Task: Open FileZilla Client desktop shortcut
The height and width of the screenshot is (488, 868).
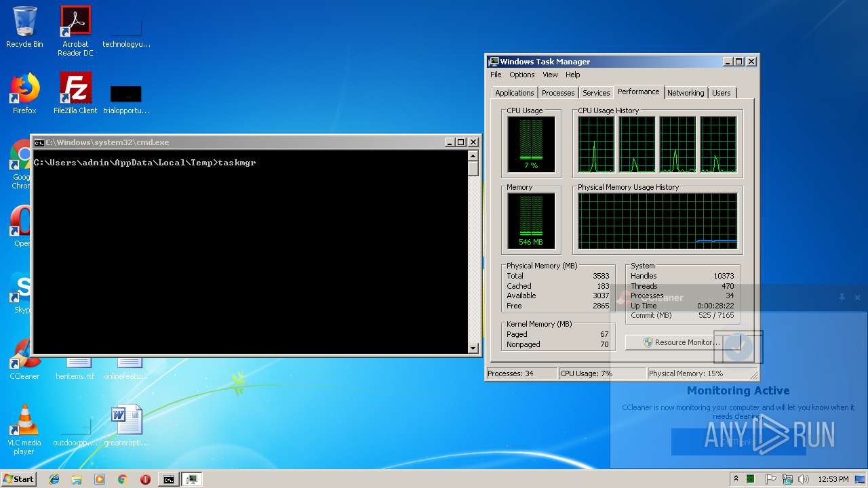Action: click(75, 94)
